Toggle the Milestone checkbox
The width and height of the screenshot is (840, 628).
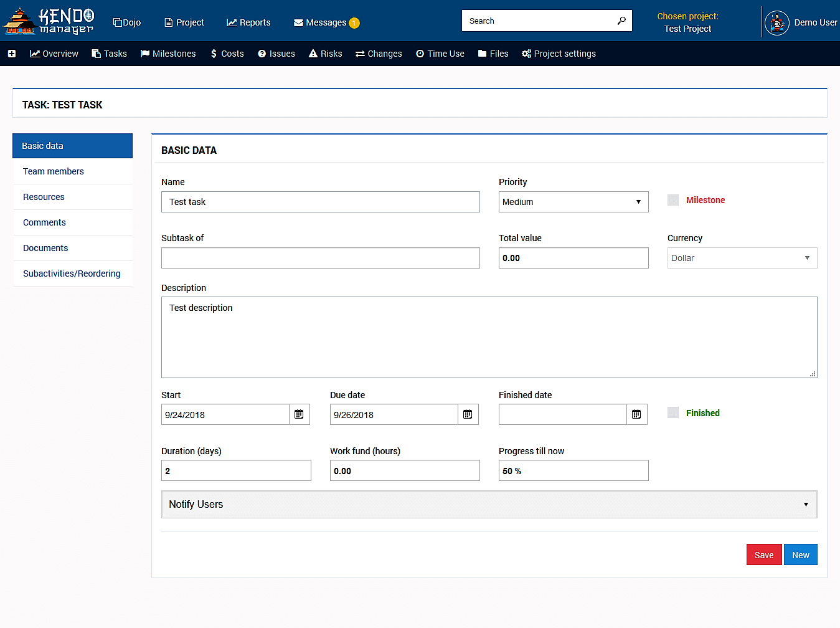(673, 200)
